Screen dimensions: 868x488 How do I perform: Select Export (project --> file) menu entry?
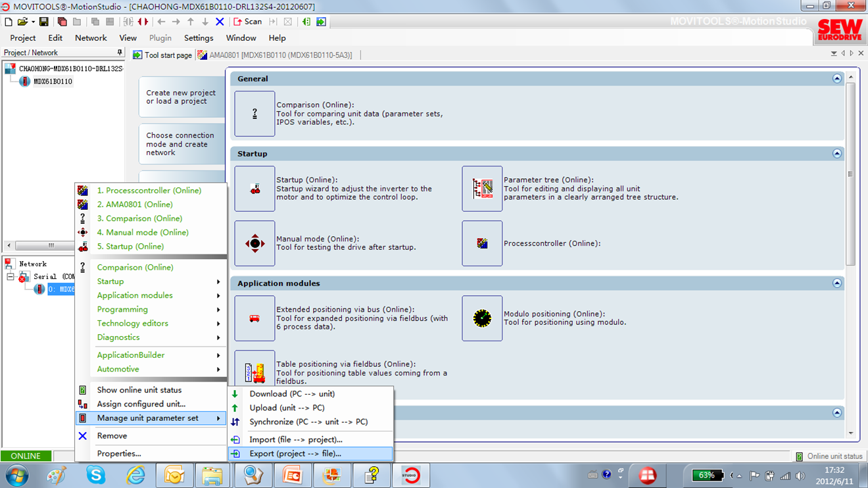point(295,454)
